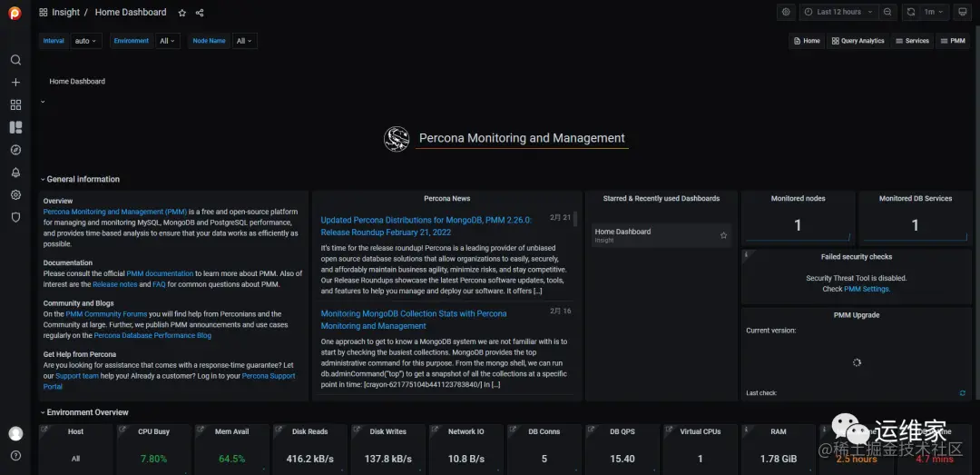Click the share dashboard icon

200,13
